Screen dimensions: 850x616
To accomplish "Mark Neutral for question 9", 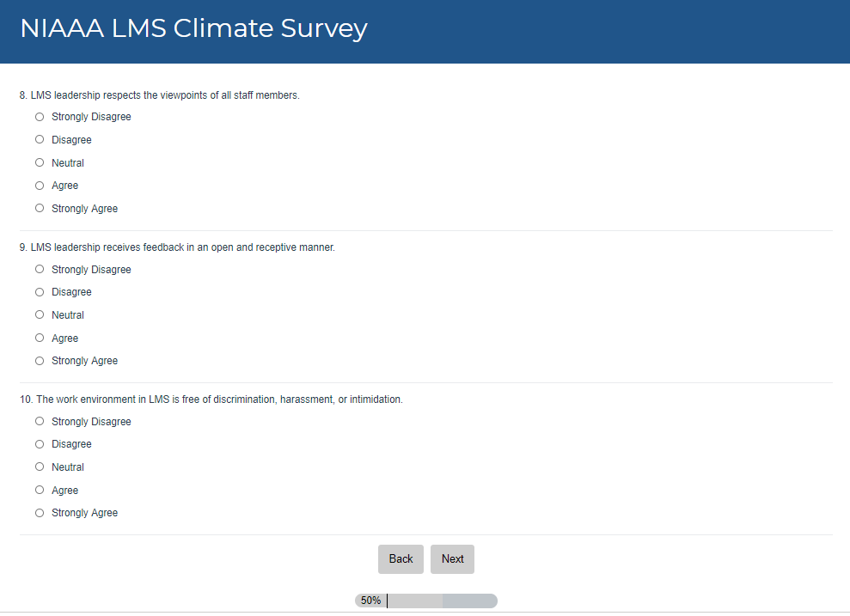I will click(x=40, y=314).
